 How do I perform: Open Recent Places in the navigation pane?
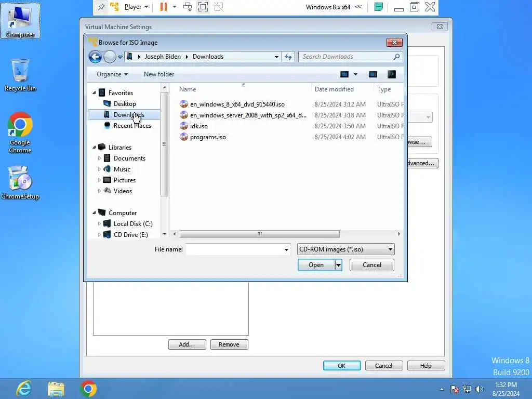132,126
